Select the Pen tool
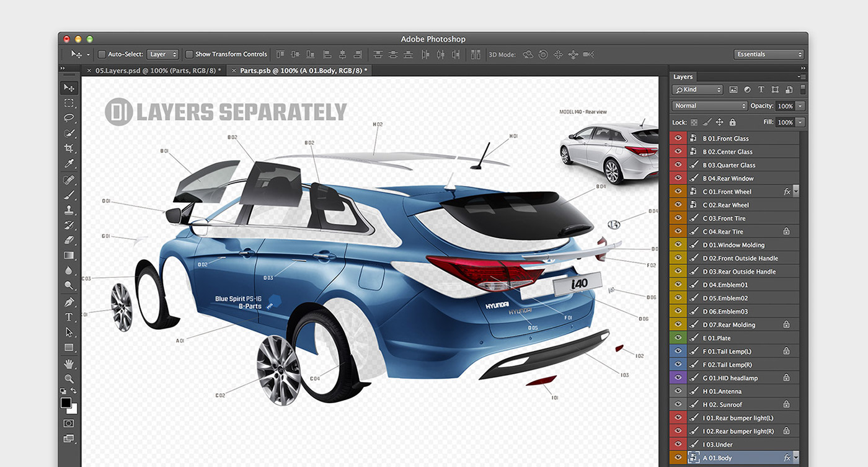Viewport: 868px width, 467px height. [69, 302]
